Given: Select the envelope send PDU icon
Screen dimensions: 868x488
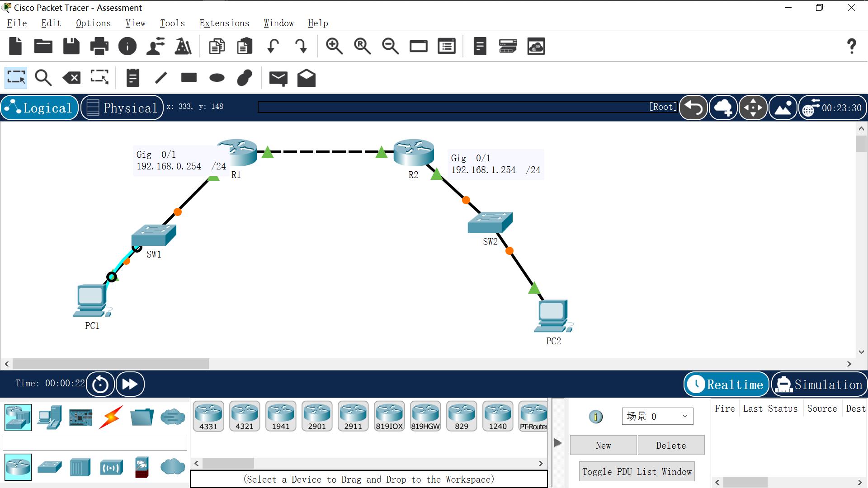Looking at the screenshot, I should 278,77.
